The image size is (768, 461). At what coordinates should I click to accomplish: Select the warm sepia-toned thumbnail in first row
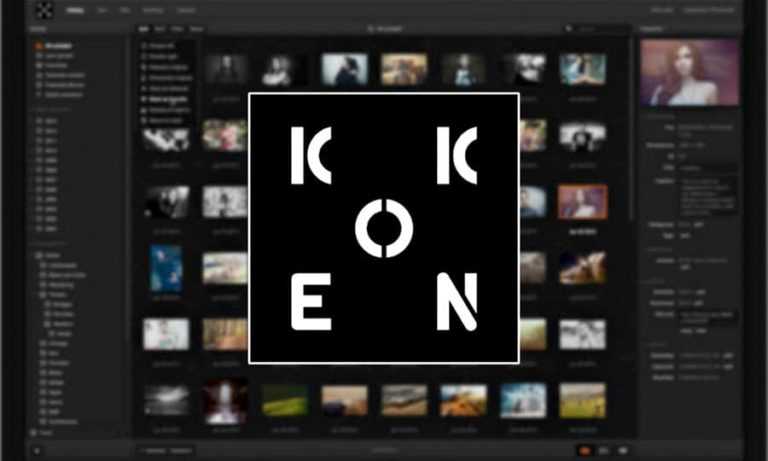(404, 70)
